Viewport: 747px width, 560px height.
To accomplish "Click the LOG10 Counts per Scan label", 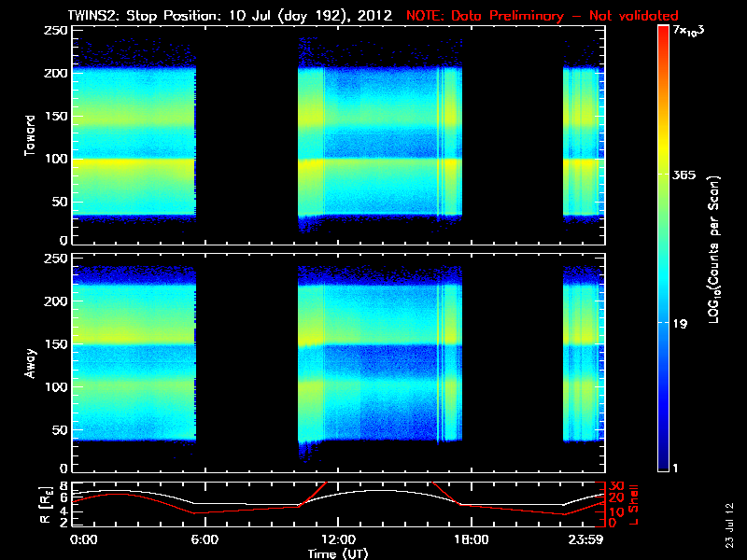I will point(714,249).
